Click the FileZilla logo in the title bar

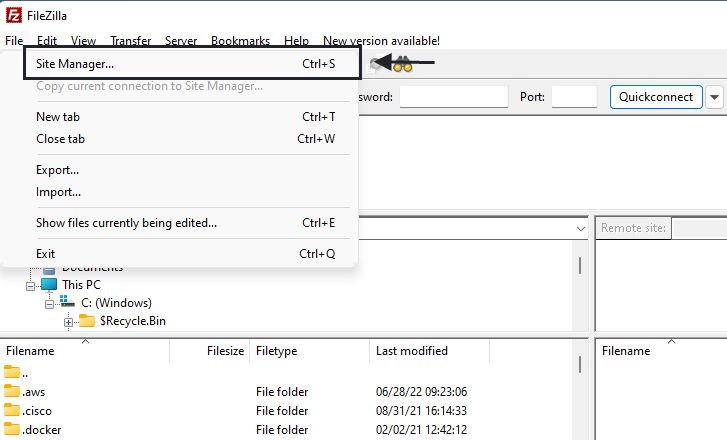[x=13, y=15]
